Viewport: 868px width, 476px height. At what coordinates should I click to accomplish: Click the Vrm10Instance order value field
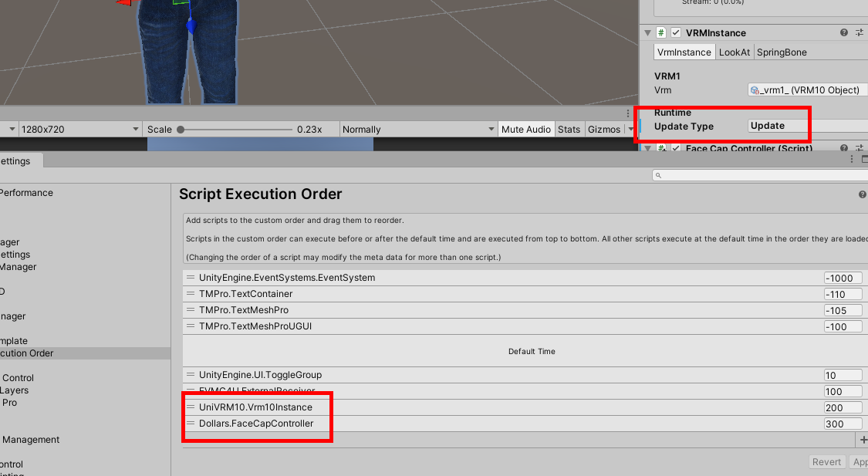[x=843, y=407]
